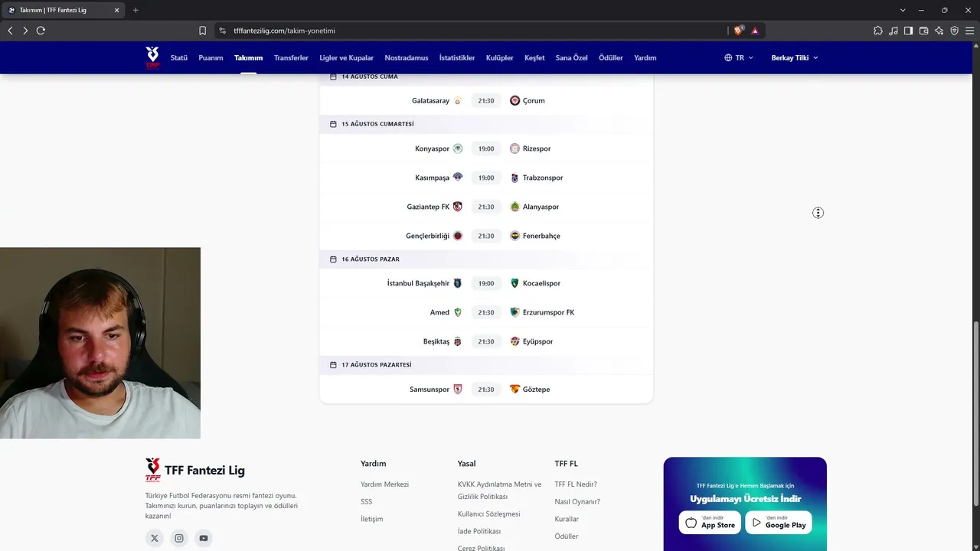
Task: Click the browser address bar URL
Action: coord(284,31)
